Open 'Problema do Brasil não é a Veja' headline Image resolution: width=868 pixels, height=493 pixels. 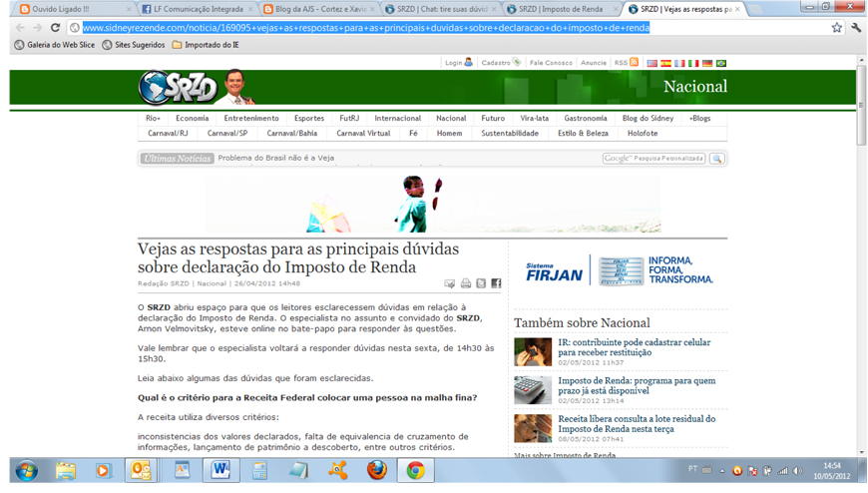tap(275, 158)
